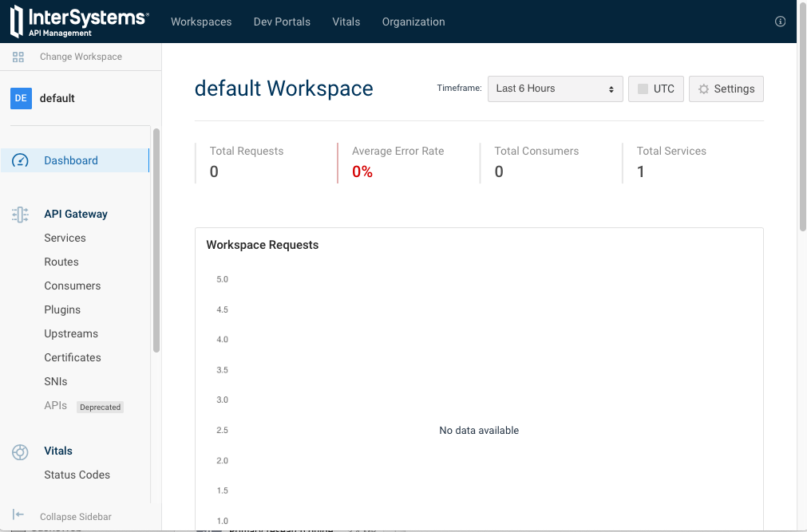807x532 pixels.
Task: Open the Last 6 Hours timeframe dropdown
Action: coord(555,89)
